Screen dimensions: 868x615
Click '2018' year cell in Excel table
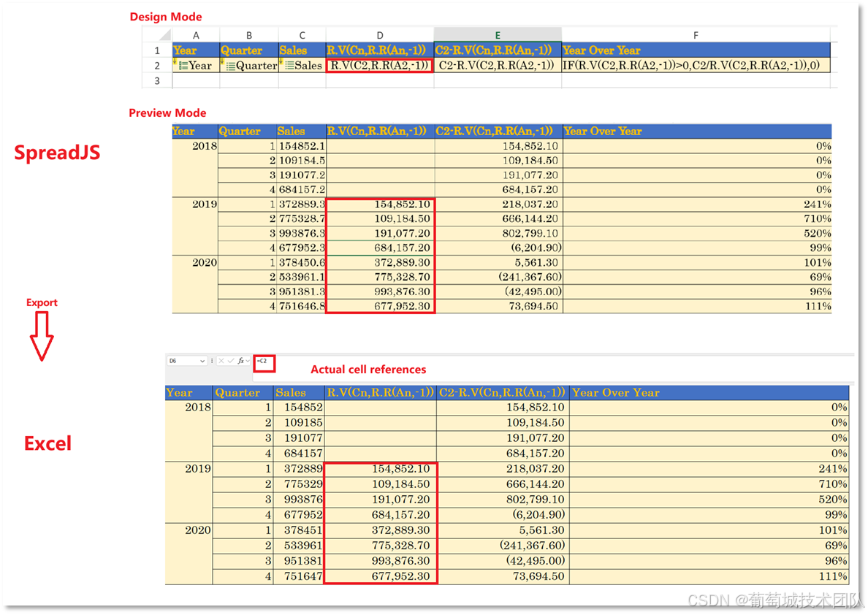pyautogui.click(x=189, y=430)
